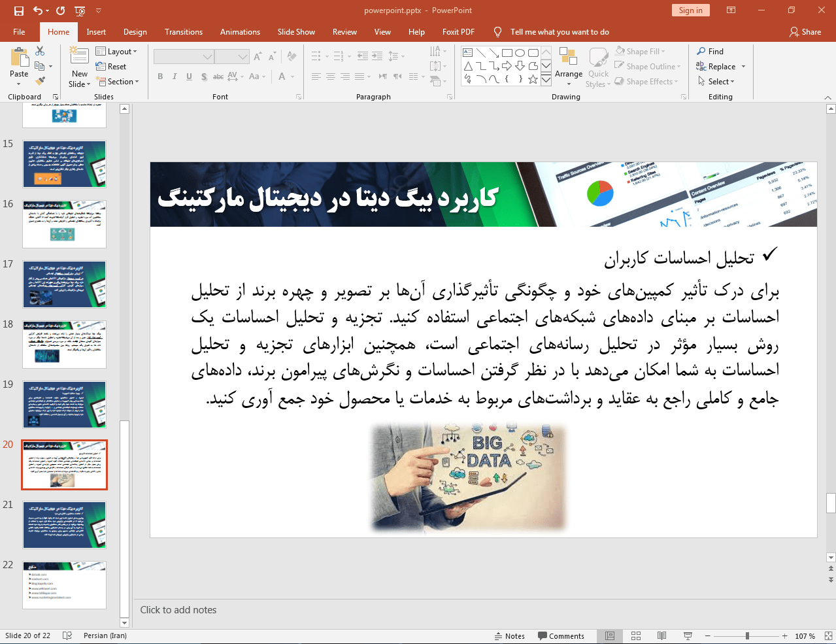
Task: Select the Text Shadow icon
Action: pyautogui.click(x=204, y=76)
